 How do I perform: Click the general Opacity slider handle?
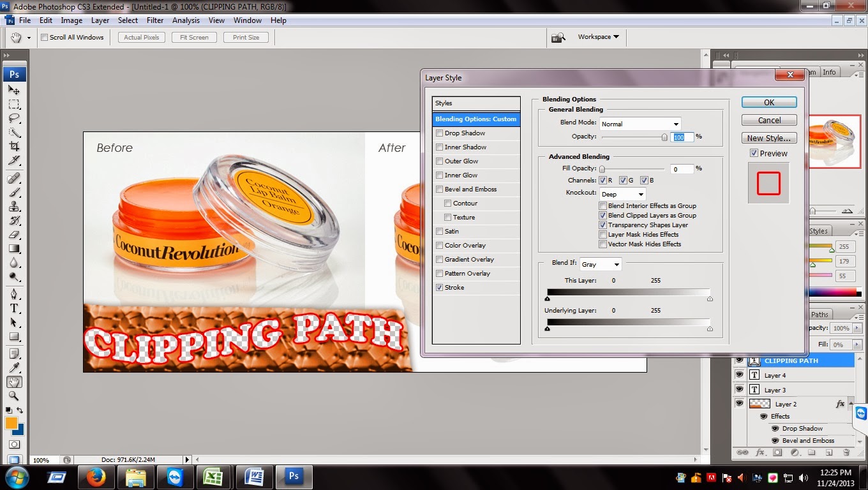pyautogui.click(x=664, y=137)
